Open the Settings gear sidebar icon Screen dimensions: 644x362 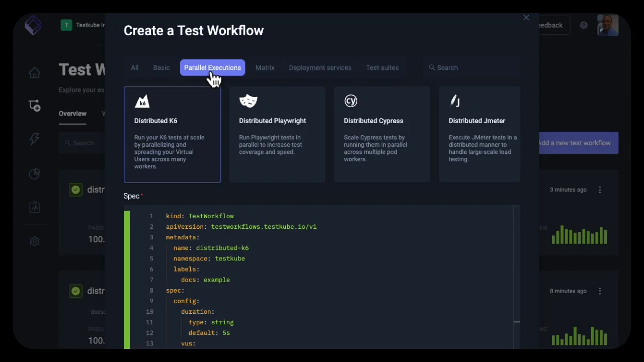pos(34,241)
